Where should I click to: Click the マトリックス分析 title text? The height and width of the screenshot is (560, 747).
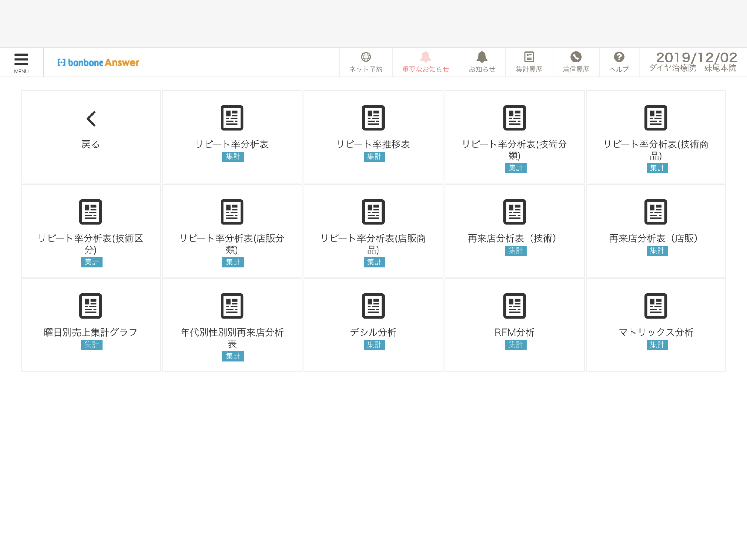point(656,333)
